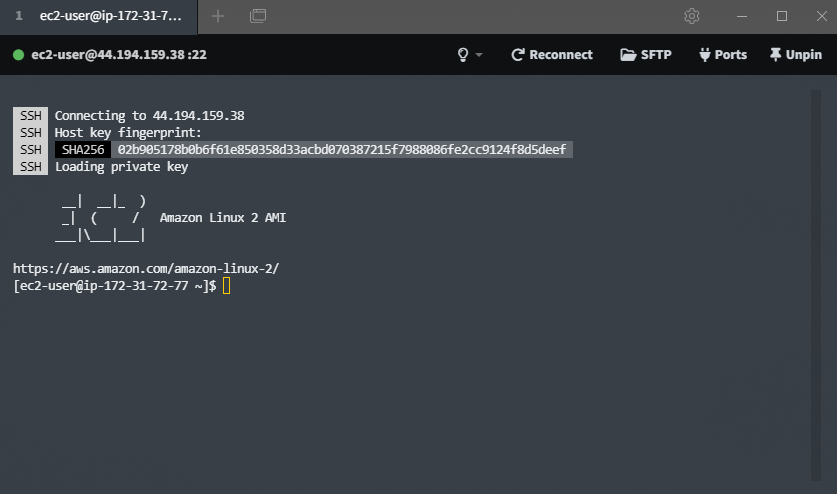
Task: Click the tab layout icon beside the plus
Action: point(258,16)
